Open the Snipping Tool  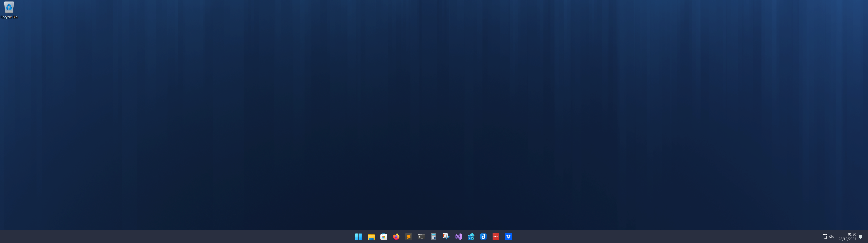[x=446, y=237]
